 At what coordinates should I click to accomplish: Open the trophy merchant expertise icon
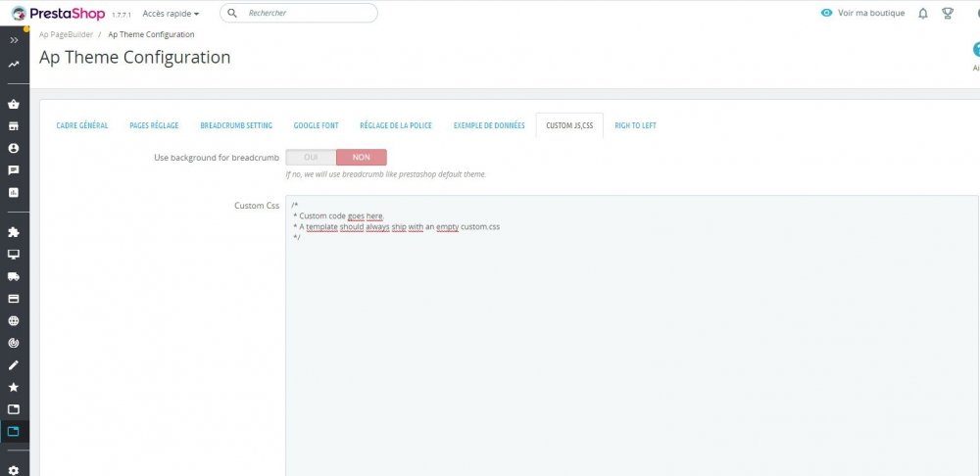pyautogui.click(x=948, y=13)
